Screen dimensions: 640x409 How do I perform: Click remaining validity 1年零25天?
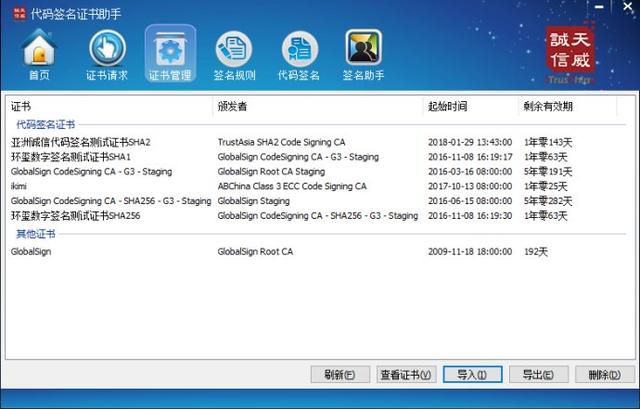pos(546,186)
